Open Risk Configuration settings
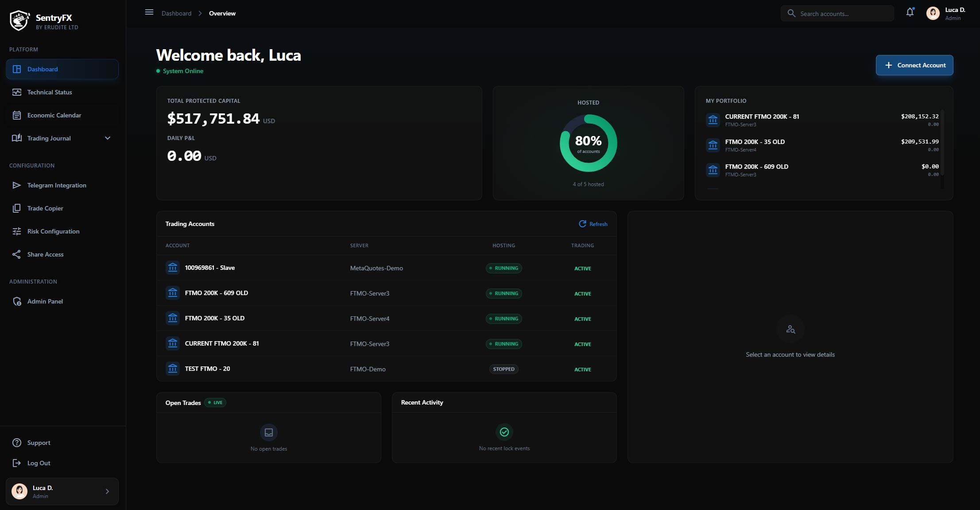Image resolution: width=980 pixels, height=510 pixels. click(x=54, y=231)
